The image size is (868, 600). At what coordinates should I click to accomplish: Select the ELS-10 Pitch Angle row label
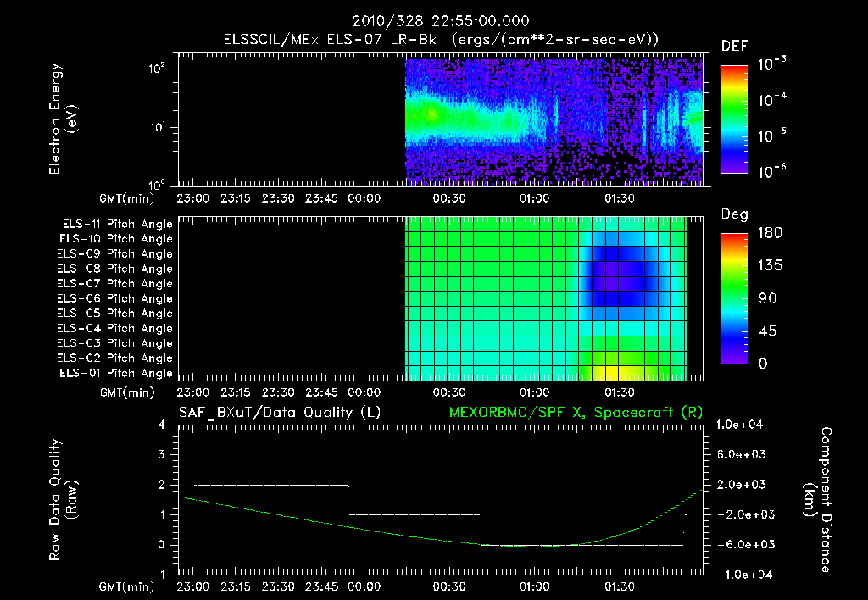tap(116, 239)
